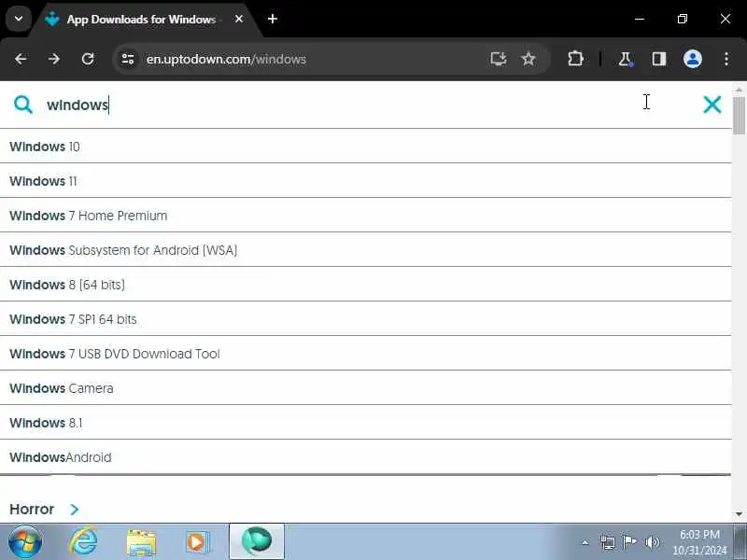Open the Windows Start menu

[25, 542]
